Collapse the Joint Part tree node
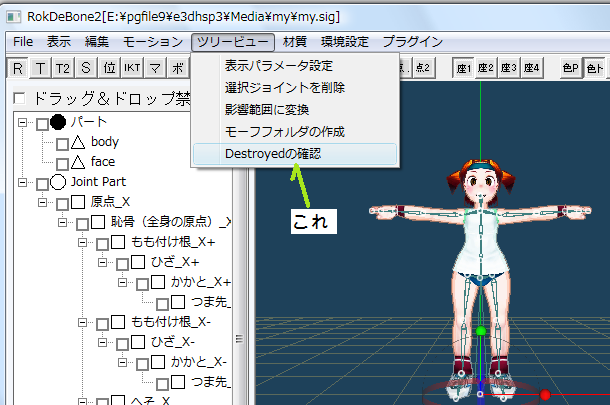The width and height of the screenshot is (610, 405). tap(24, 183)
